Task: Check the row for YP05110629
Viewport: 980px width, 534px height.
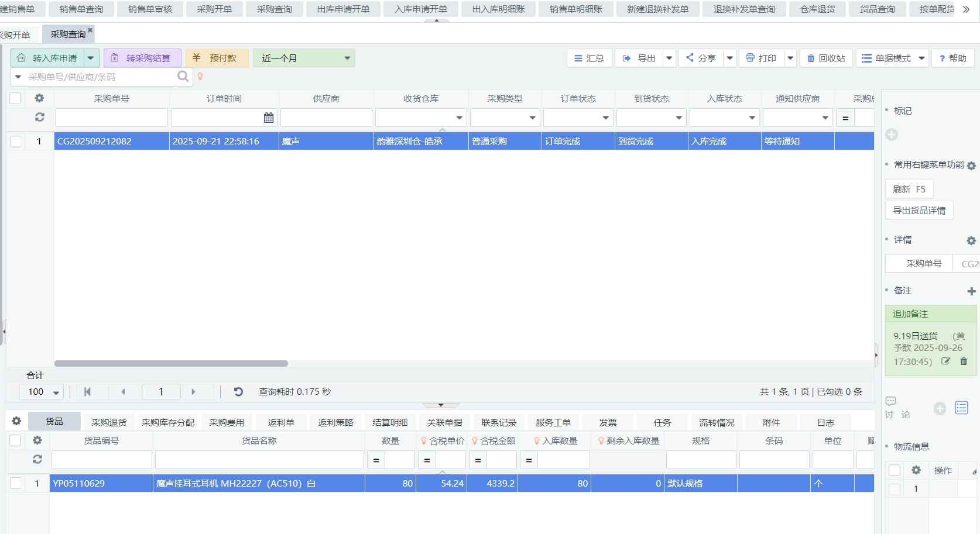Action: 16,483
